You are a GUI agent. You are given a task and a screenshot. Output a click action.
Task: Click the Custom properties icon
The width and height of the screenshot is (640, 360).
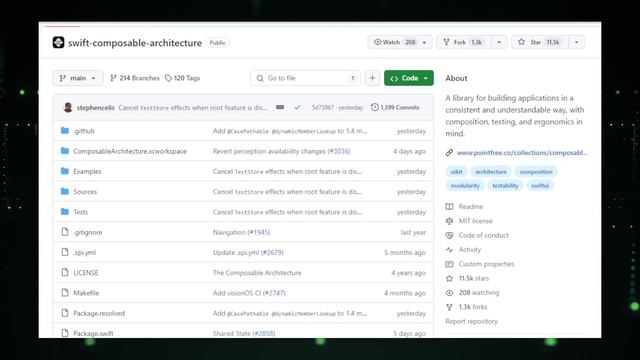[449, 264]
